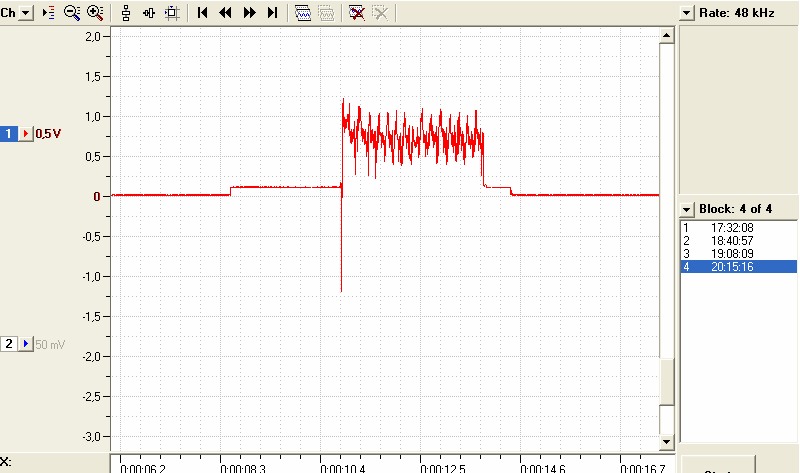Step forward with the fast-forward button
The width and height of the screenshot is (800, 473).
coord(249,13)
